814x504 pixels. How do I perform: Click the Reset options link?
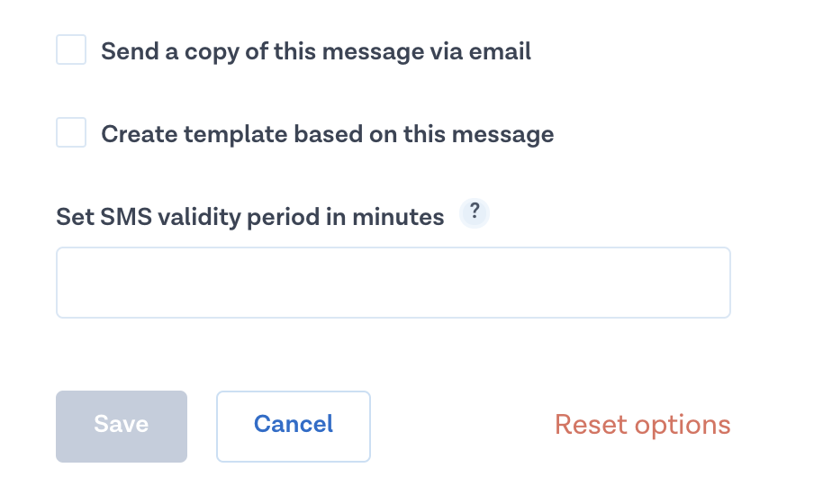[x=642, y=425]
